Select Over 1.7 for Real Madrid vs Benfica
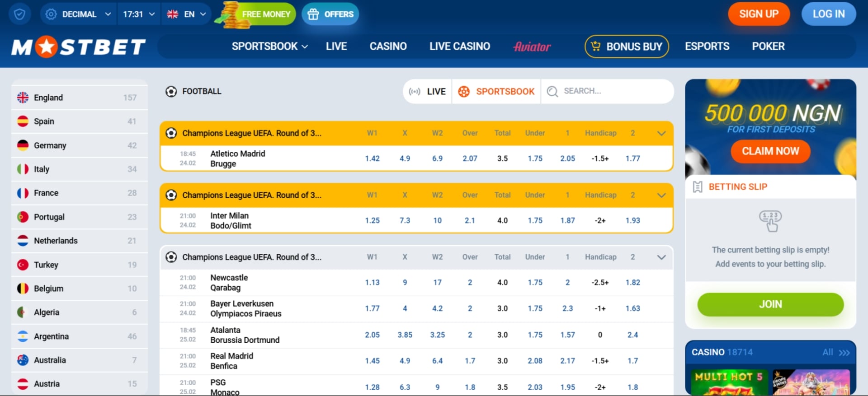 470,361
